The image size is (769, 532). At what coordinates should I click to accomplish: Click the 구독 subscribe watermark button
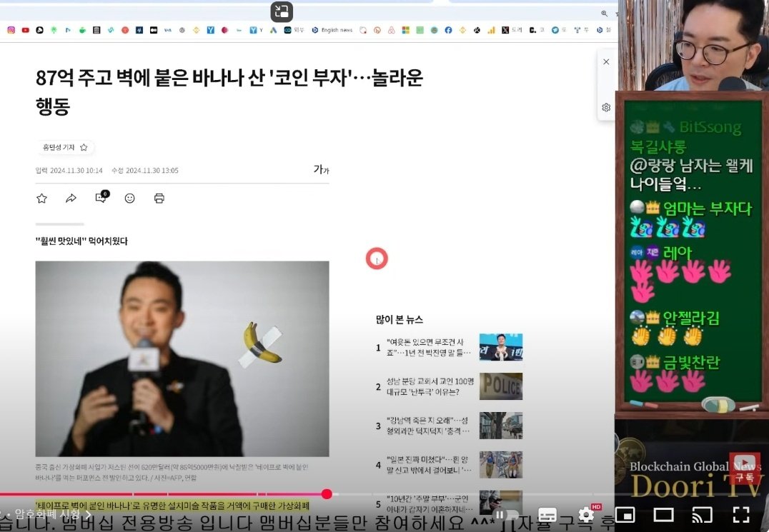pos(745,469)
